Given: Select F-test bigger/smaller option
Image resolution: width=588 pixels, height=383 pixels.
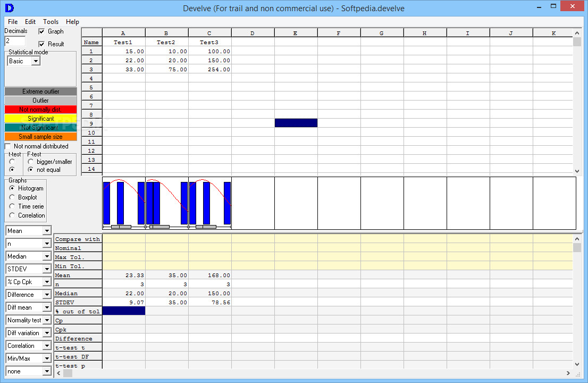Looking at the screenshot, I should pos(31,162).
